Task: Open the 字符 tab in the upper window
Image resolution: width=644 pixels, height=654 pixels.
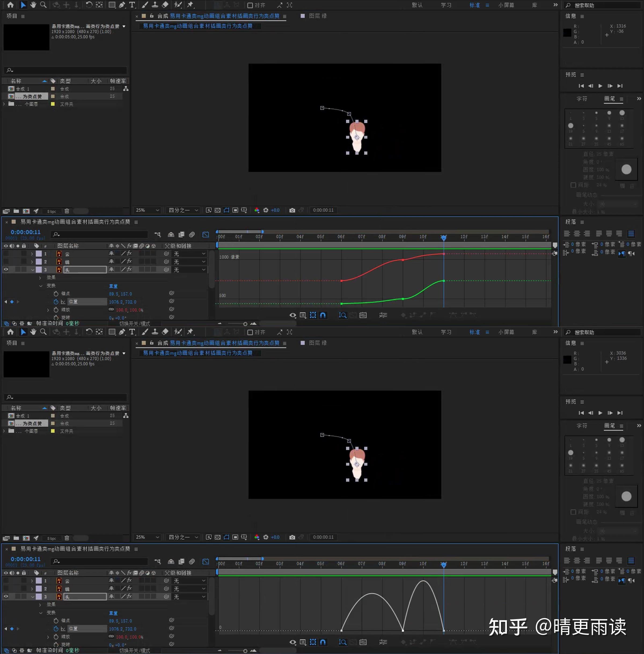Action: click(x=582, y=99)
